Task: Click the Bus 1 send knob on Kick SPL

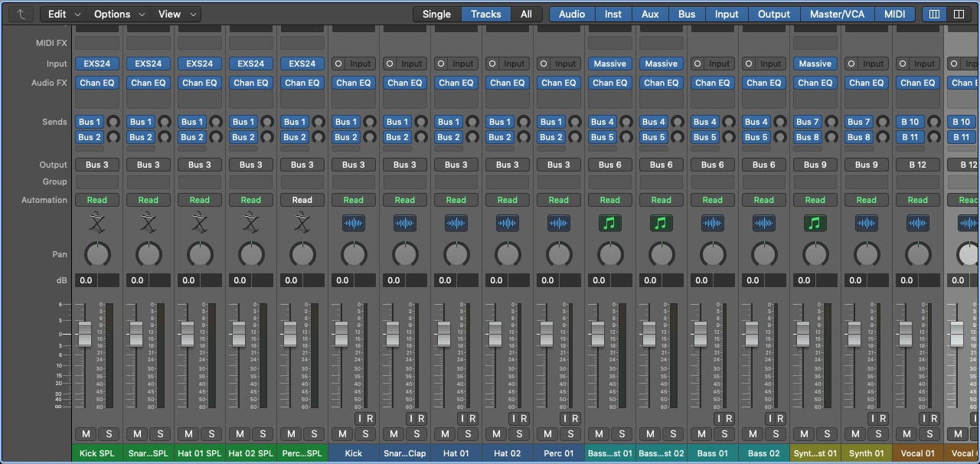Action: pos(113,122)
